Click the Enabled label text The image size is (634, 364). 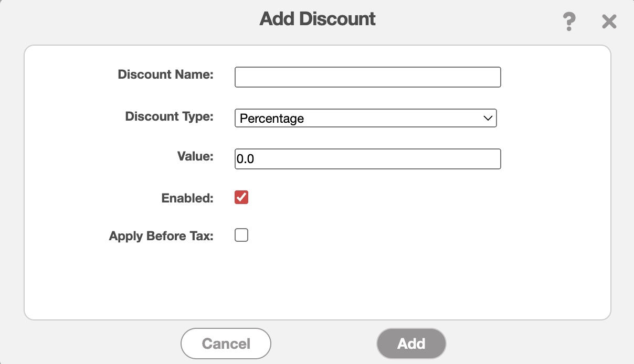click(x=187, y=198)
